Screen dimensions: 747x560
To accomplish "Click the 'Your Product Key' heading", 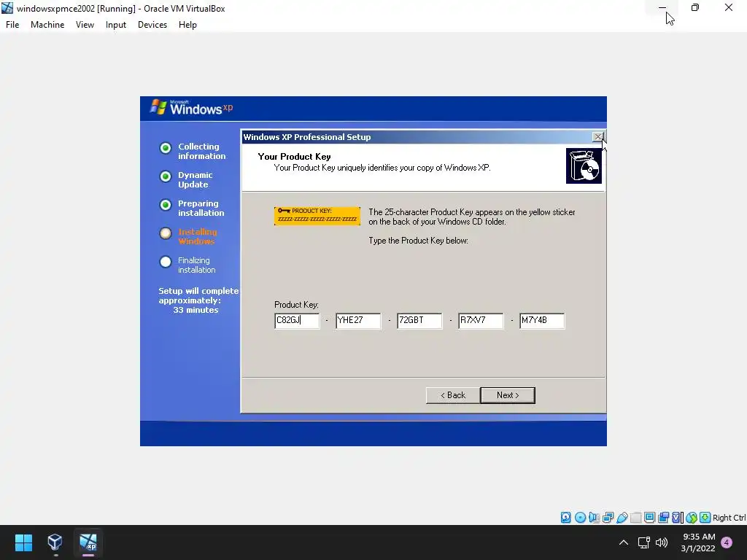I will coord(294,157).
